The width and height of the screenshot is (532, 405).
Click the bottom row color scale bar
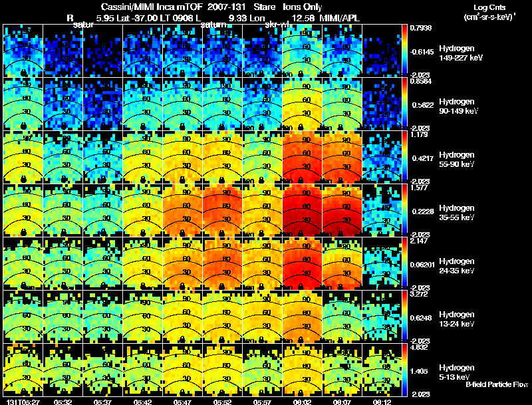click(x=404, y=370)
